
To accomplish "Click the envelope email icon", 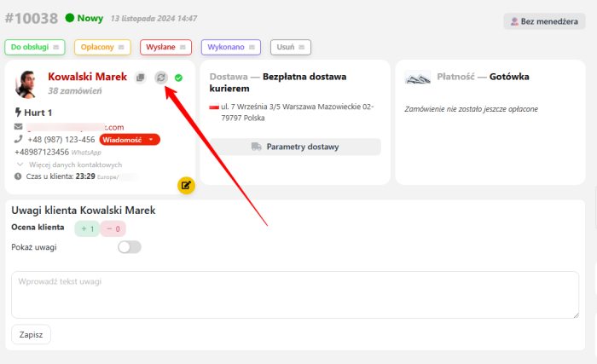I will pos(18,127).
